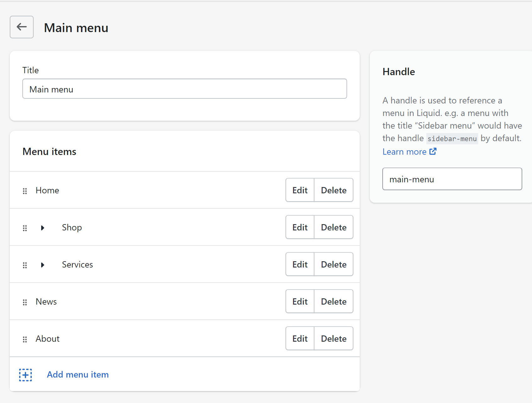Click the main-menu handle input field

[452, 179]
